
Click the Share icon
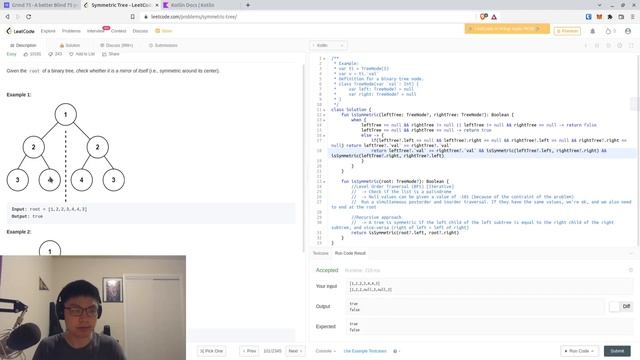point(104,54)
